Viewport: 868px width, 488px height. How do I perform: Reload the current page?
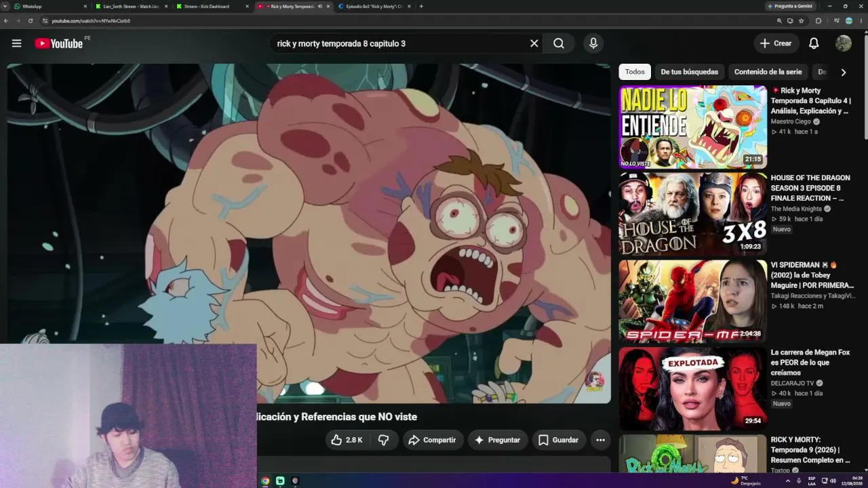31,21
